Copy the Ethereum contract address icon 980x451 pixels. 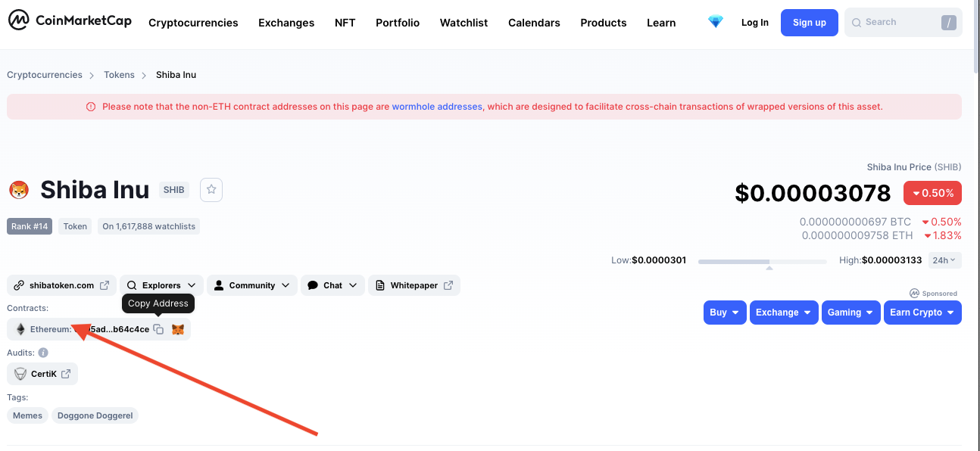click(x=158, y=329)
